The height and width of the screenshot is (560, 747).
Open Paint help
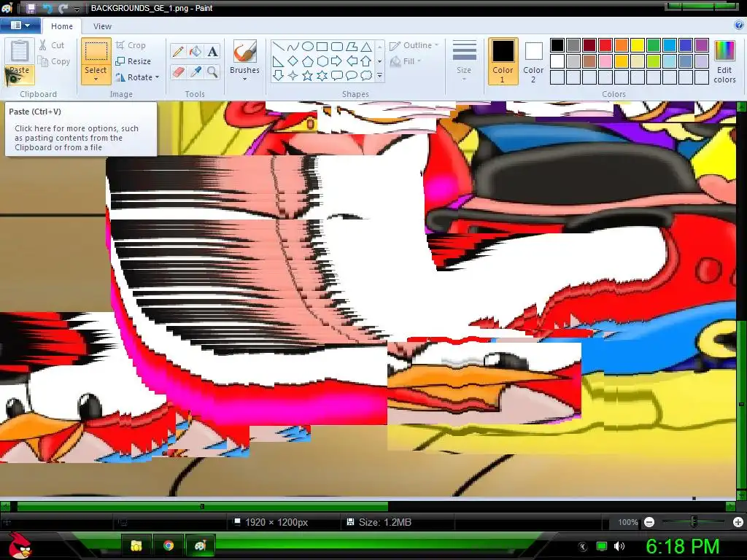[x=740, y=25]
